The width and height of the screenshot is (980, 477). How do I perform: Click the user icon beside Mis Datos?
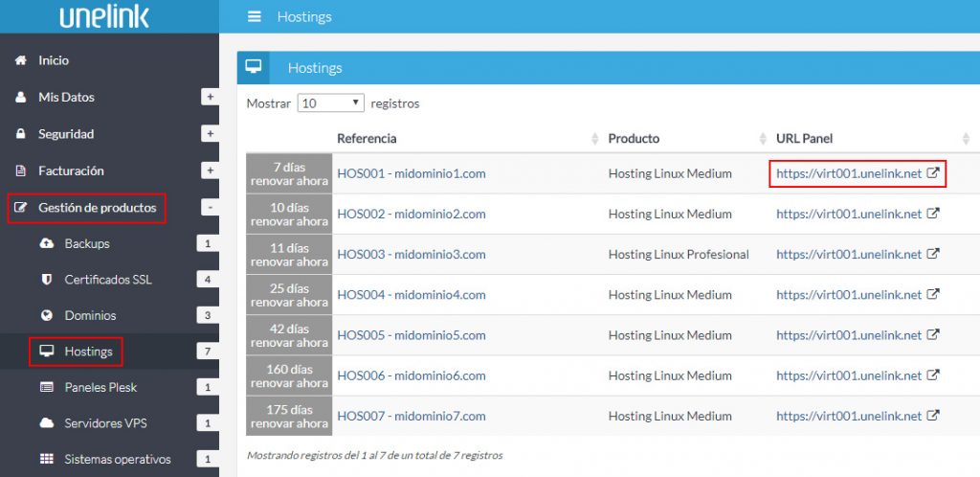(21, 98)
